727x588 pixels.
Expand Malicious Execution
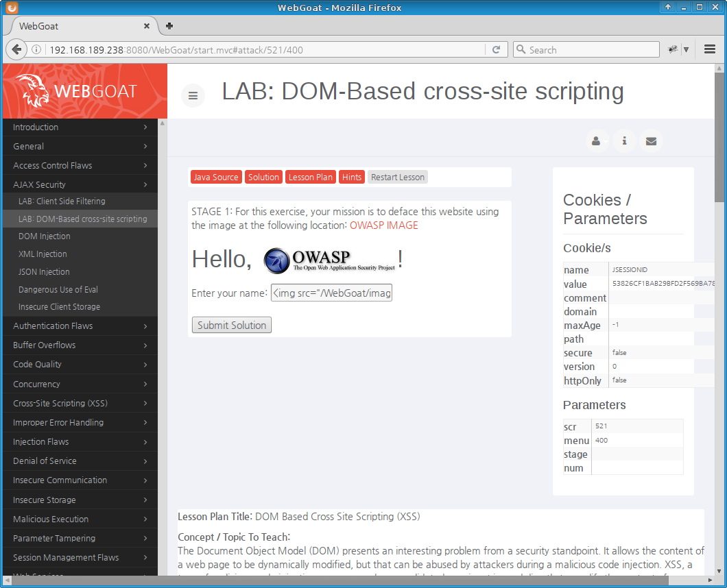click(x=80, y=519)
